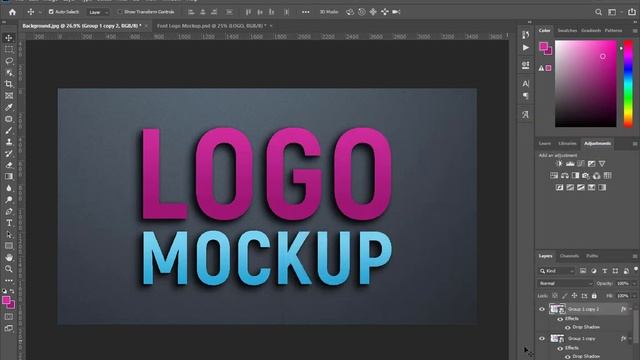Select the Horizontal Type tool
640x360 pixels.
9,223
